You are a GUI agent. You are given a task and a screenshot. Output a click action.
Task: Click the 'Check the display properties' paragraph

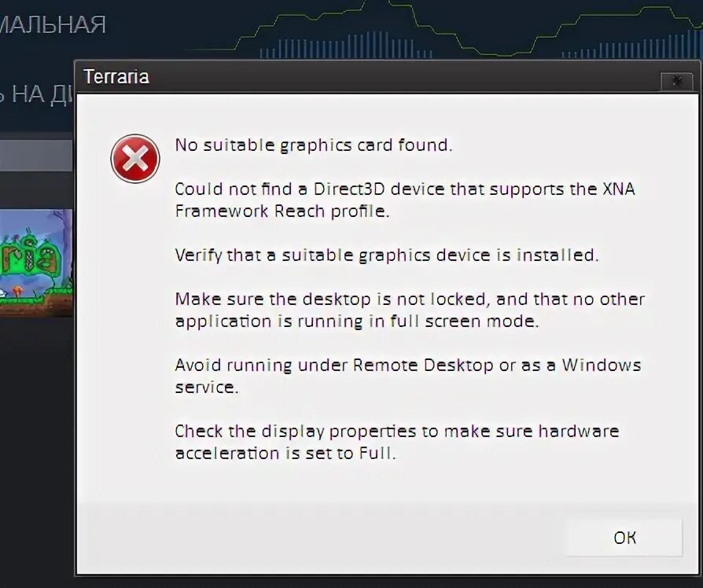coord(397,442)
